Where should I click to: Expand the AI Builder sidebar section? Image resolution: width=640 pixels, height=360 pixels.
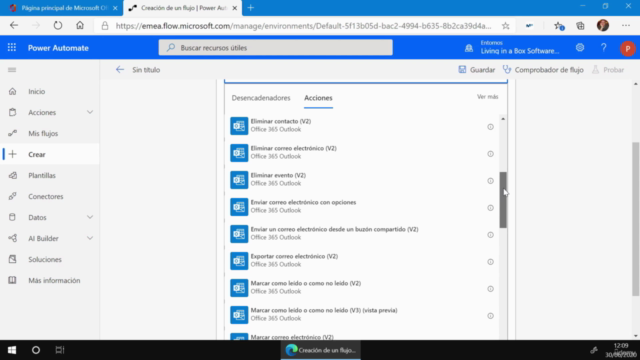90,238
